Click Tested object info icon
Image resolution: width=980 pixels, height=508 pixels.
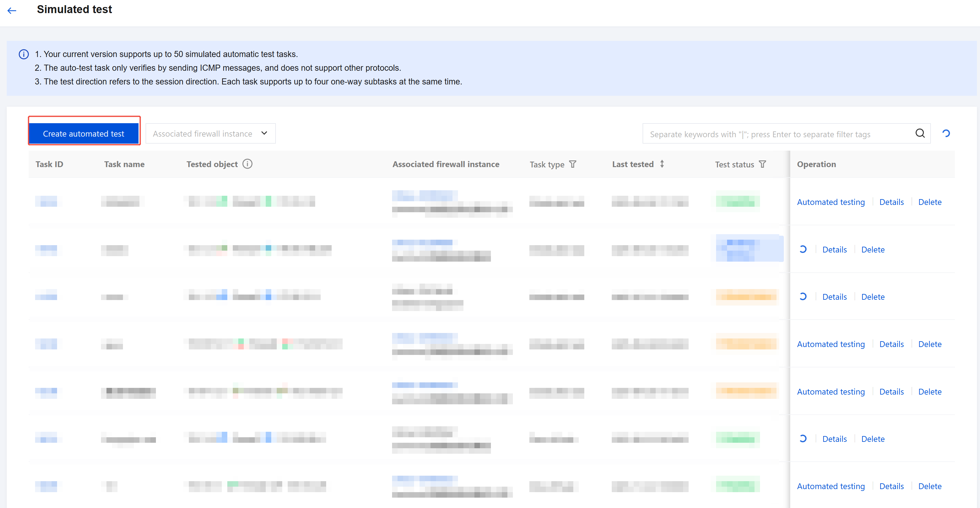pos(247,164)
